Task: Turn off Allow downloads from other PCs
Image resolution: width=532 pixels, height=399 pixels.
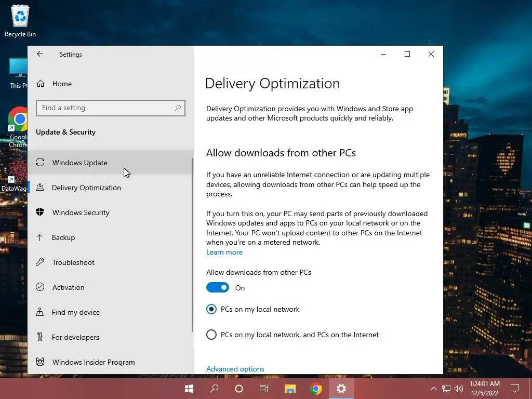Action: click(218, 288)
